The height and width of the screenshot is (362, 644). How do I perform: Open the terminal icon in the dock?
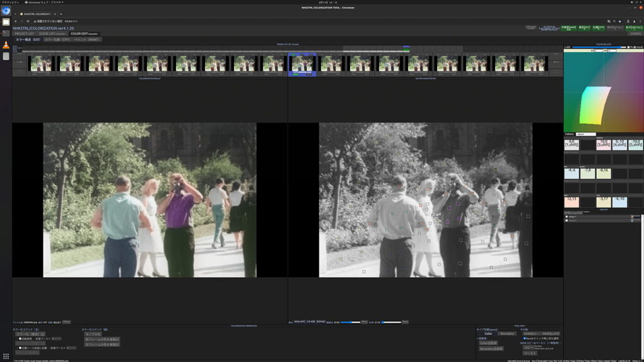coord(6,33)
